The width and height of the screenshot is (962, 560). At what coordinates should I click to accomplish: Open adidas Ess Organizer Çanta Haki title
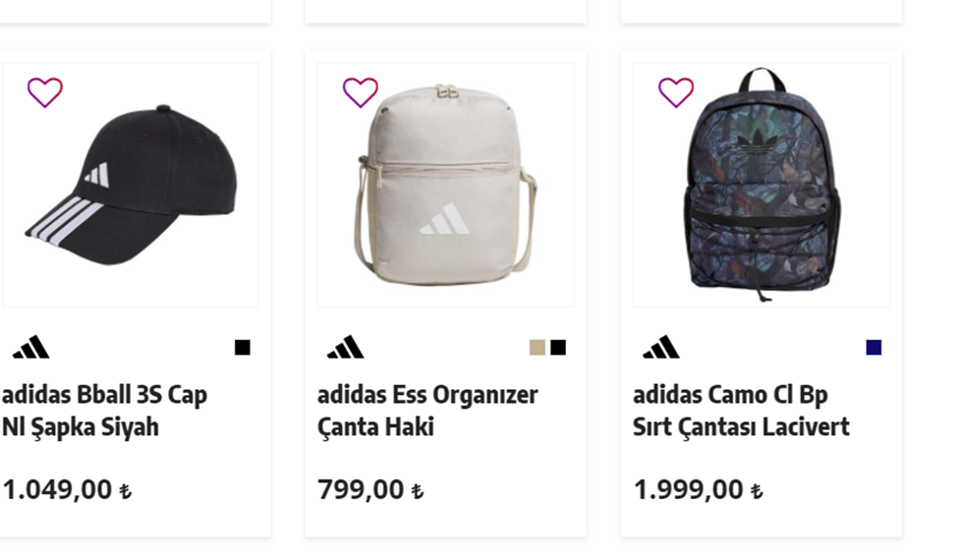pos(427,411)
